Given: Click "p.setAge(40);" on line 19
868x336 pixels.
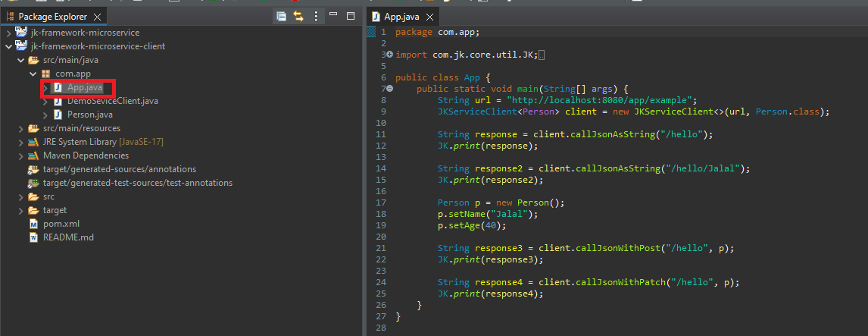Looking at the screenshot, I should tap(472, 226).
